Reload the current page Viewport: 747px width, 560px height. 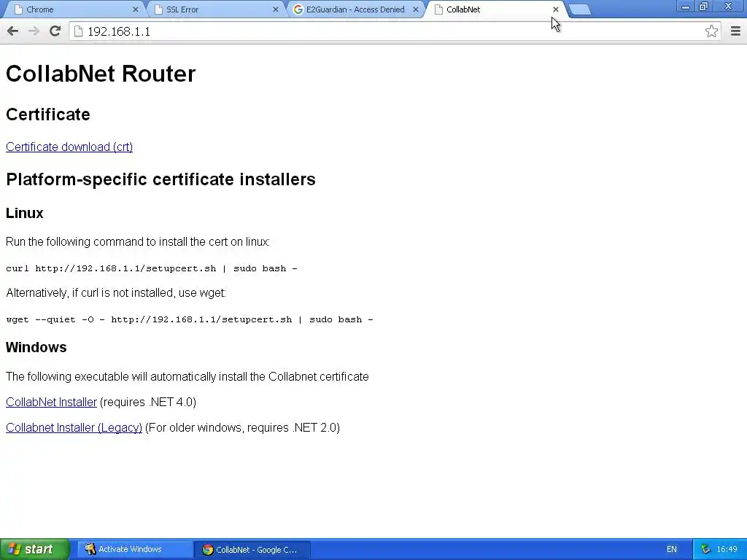[55, 31]
